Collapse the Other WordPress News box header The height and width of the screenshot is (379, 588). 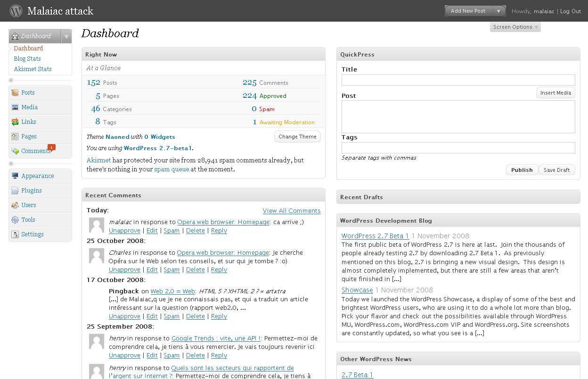(x=458, y=359)
